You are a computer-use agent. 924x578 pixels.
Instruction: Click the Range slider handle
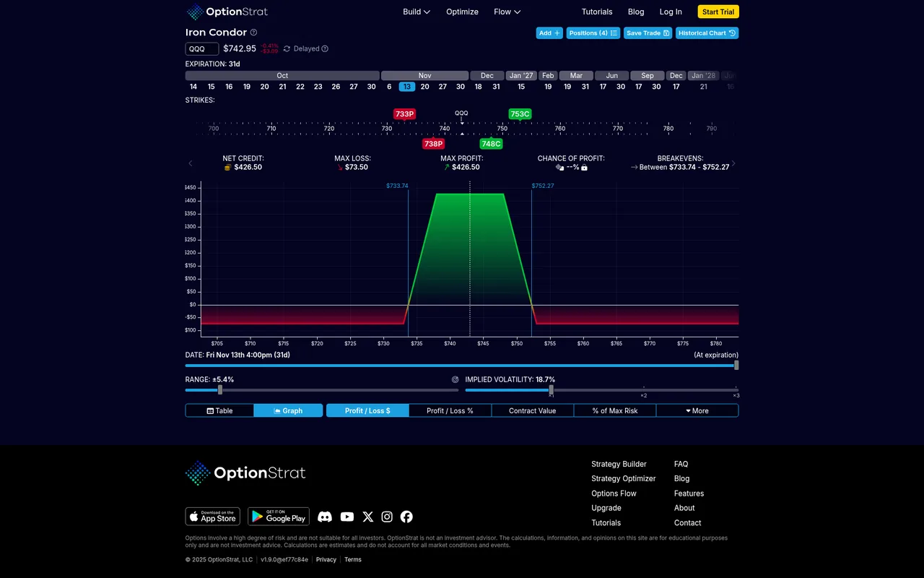(220, 390)
